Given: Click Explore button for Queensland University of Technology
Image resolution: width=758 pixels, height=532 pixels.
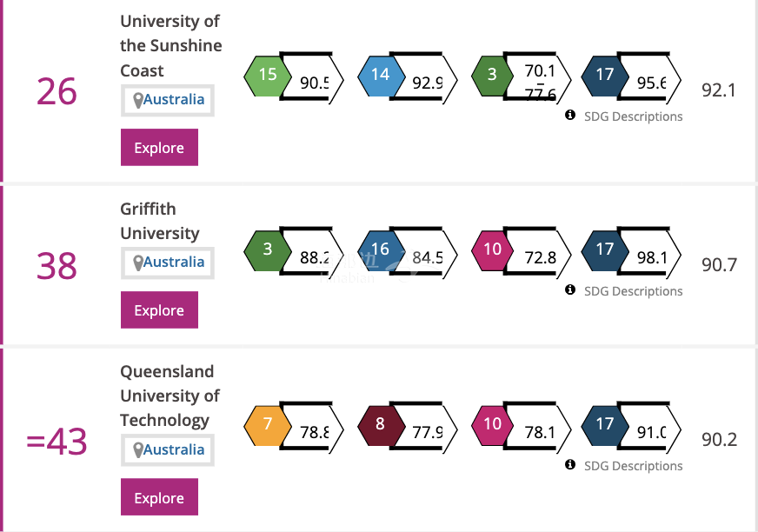Looking at the screenshot, I should coord(160,497).
